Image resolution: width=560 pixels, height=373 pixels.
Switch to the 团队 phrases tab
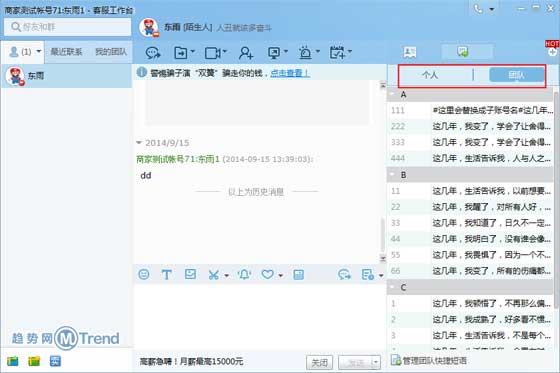(516, 75)
